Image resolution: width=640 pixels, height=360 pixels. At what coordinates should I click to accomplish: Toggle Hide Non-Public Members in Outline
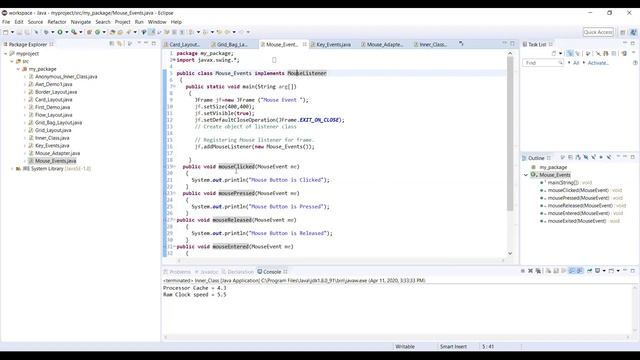tap(601, 157)
